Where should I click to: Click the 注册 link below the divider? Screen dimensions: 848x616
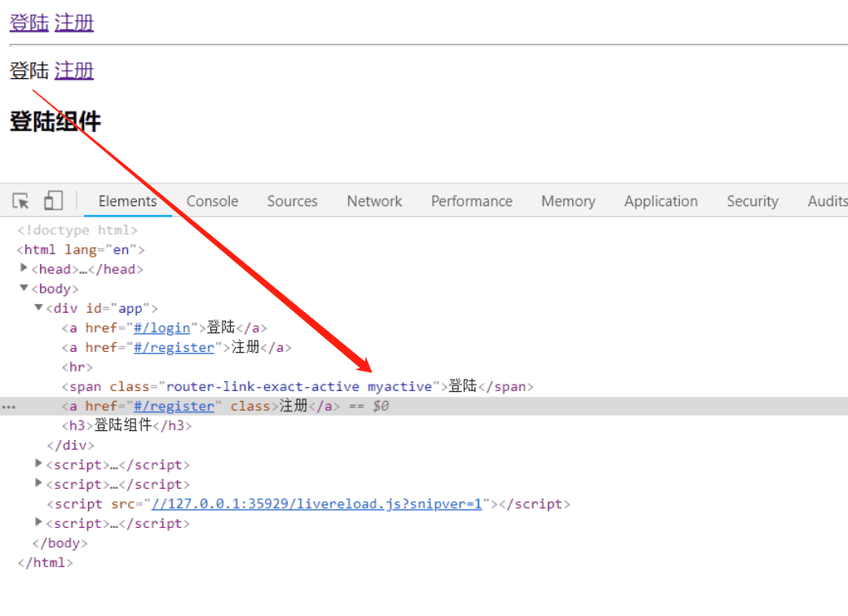[74, 70]
